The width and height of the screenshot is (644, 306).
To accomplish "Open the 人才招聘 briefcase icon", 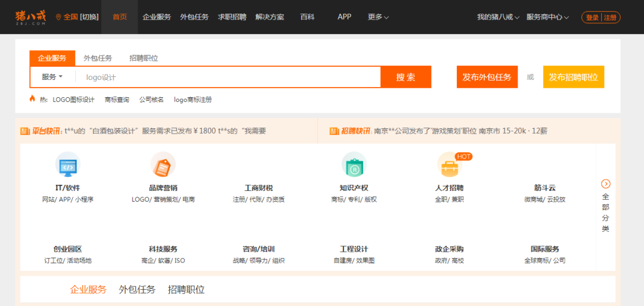I will point(450,165).
